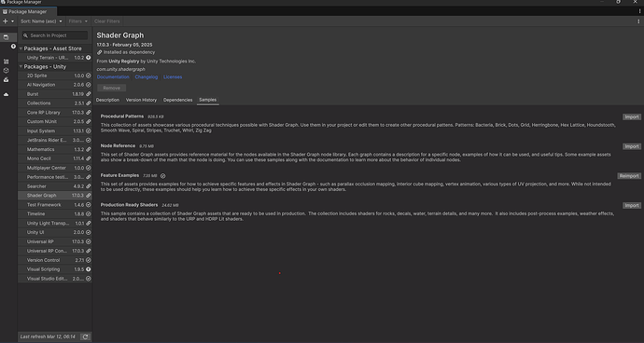Collapse the Packages - Unity group
Image resolution: width=644 pixels, height=343 pixels.
pyautogui.click(x=21, y=67)
